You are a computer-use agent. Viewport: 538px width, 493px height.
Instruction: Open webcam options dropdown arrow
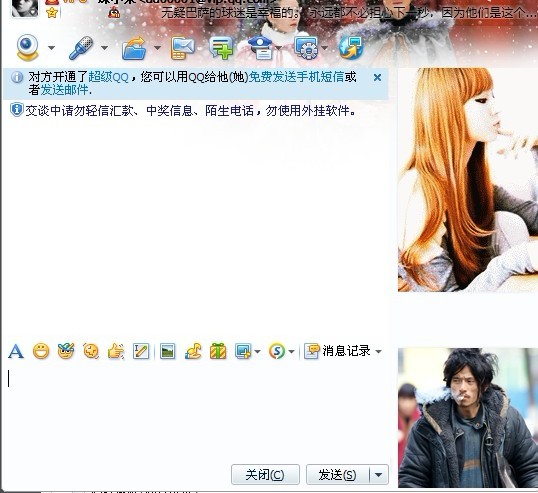[x=51, y=48]
